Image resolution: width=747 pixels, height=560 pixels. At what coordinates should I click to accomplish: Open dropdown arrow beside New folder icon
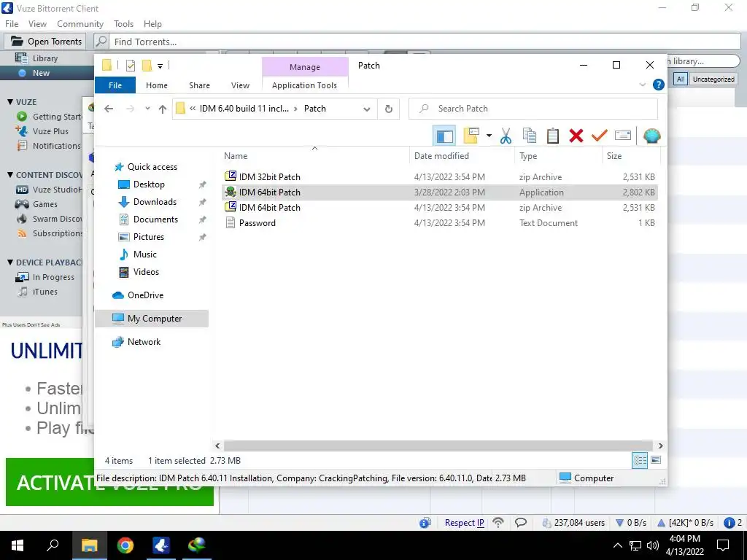(x=489, y=136)
